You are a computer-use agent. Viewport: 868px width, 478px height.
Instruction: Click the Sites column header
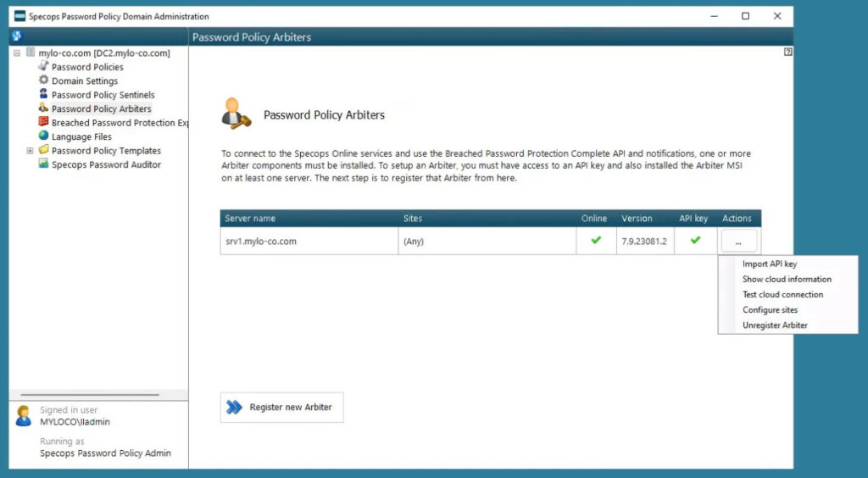[487, 219]
